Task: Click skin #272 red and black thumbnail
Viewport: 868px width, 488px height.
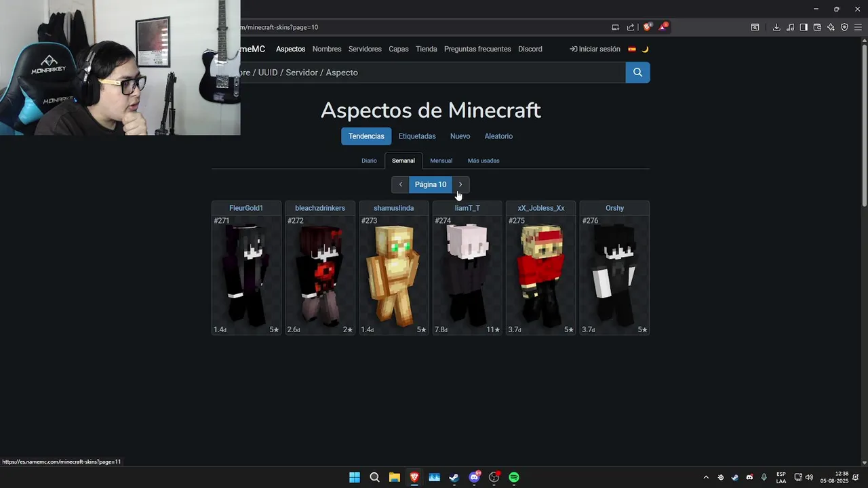Action: [320, 274]
